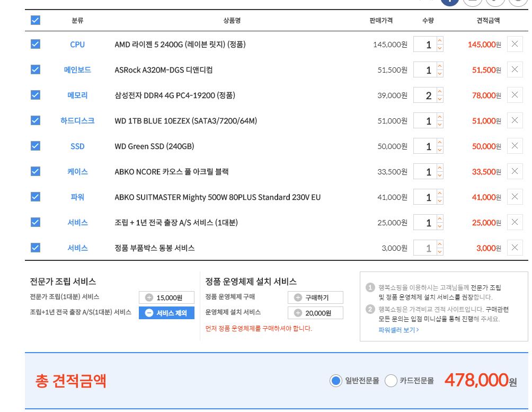Increase CPU quantity with up arrow

click(440, 40)
